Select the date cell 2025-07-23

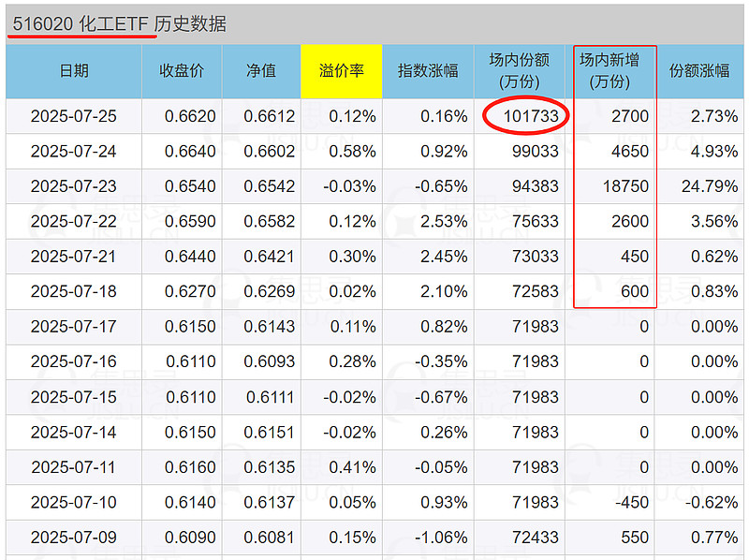74,186
